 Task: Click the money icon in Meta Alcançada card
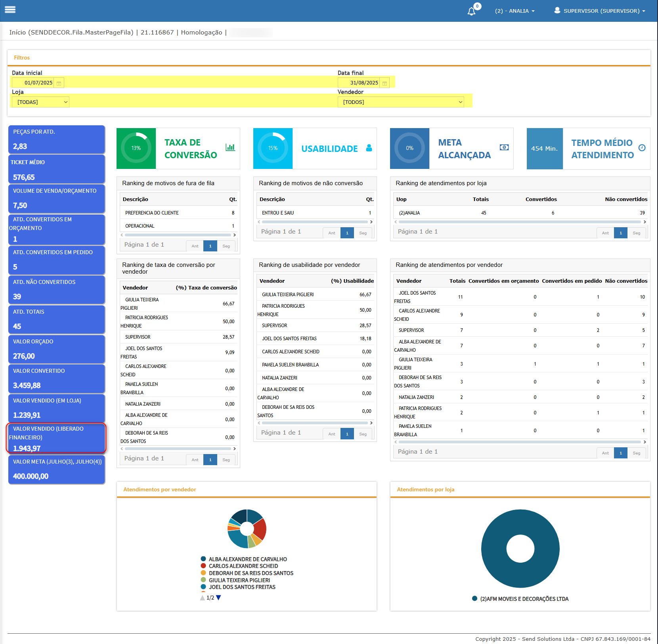click(x=504, y=147)
